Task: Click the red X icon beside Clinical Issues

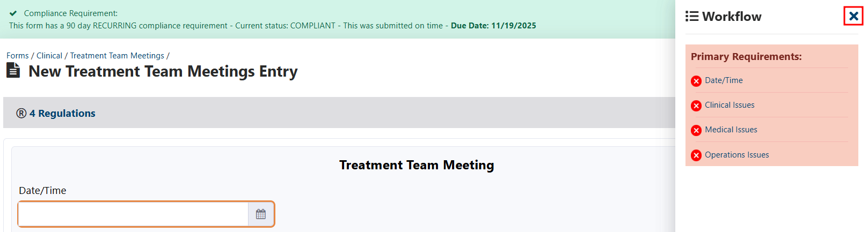Action: (x=696, y=106)
